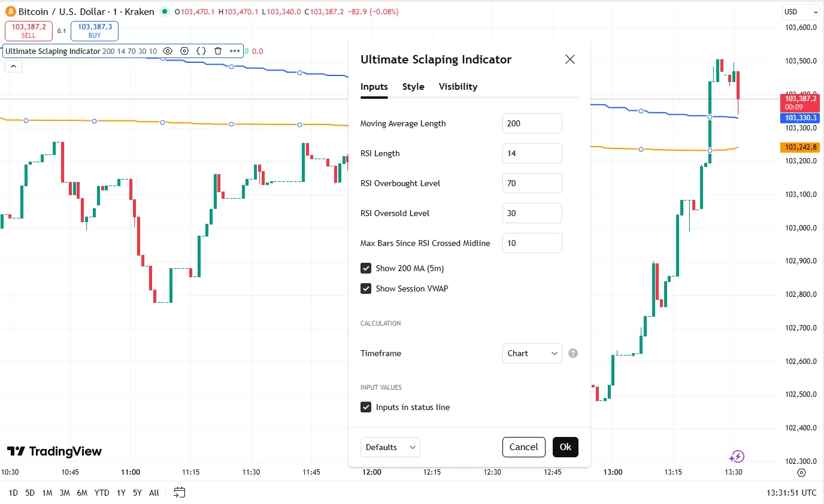This screenshot has width=824, height=504.
Task: Click the Moving Average Length input field
Action: (x=532, y=123)
